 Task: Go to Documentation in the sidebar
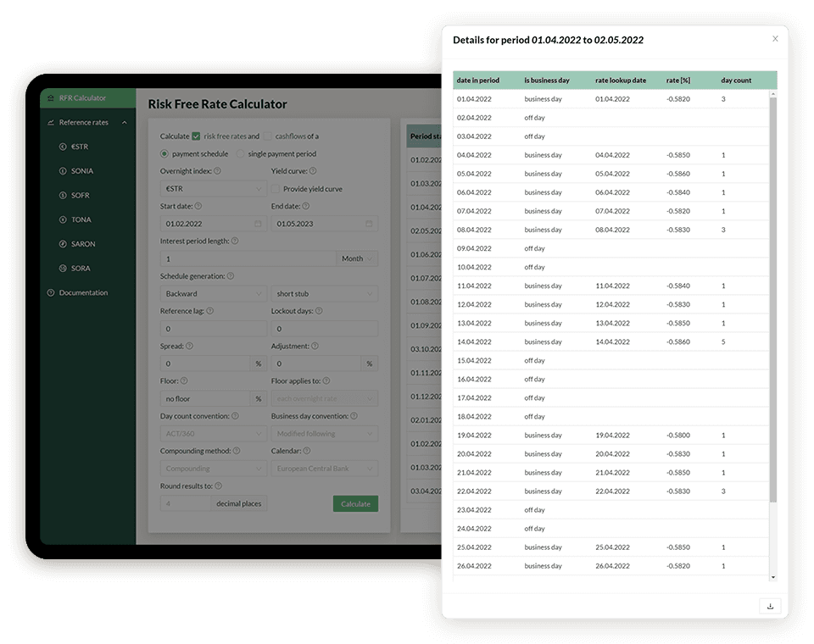pyautogui.click(x=83, y=293)
